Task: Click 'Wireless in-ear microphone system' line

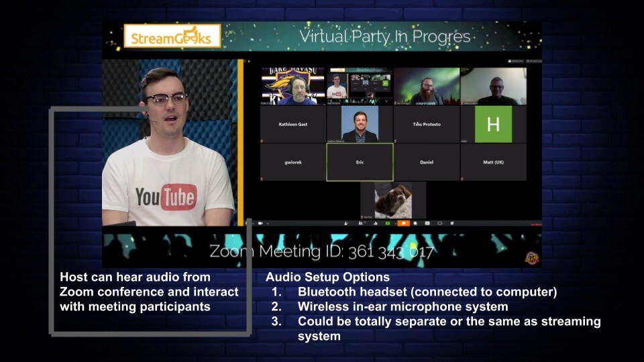Action: pos(403,306)
